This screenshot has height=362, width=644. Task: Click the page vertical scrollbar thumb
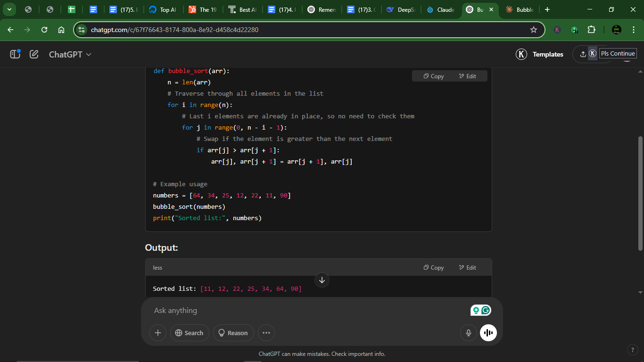coord(640,193)
